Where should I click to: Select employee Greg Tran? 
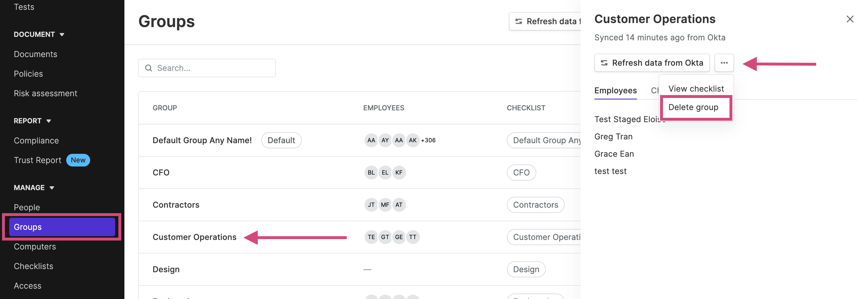(613, 137)
